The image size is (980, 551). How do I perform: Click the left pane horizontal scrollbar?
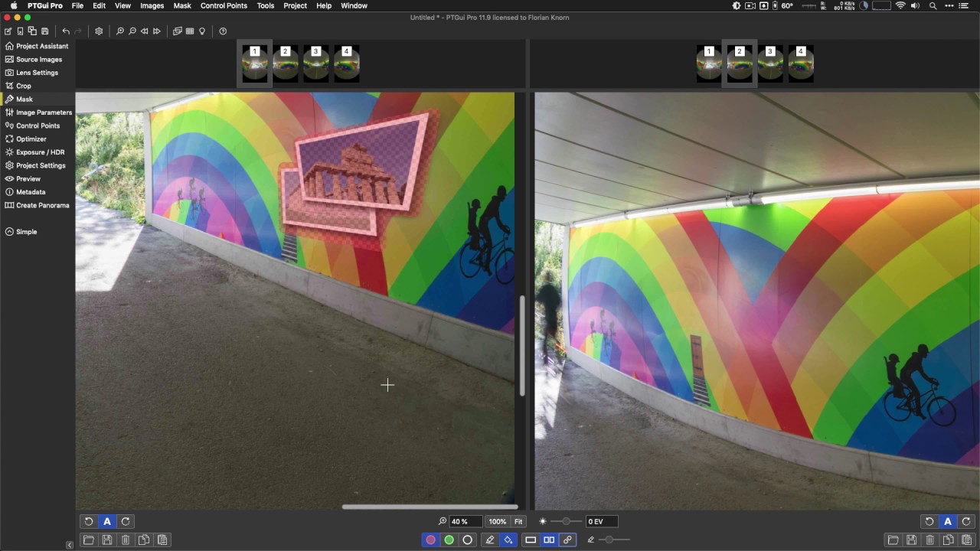430,507
